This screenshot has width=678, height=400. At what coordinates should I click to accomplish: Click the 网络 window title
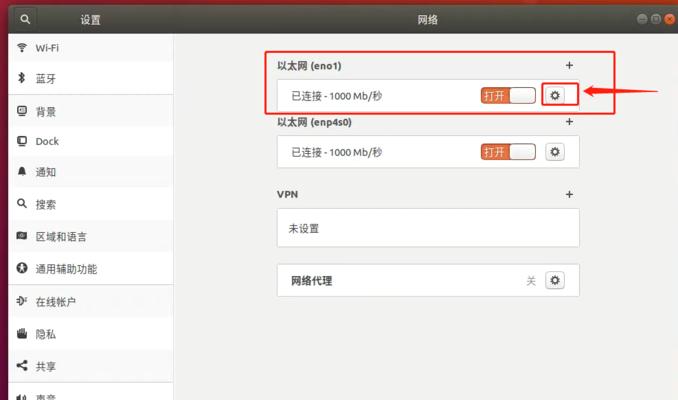427,19
